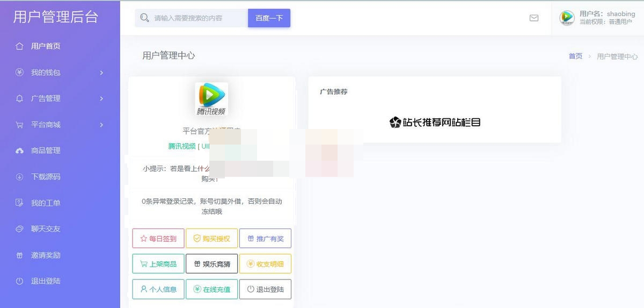Open 我的工单 in sidebar menu
The image size is (644, 308).
(x=46, y=203)
